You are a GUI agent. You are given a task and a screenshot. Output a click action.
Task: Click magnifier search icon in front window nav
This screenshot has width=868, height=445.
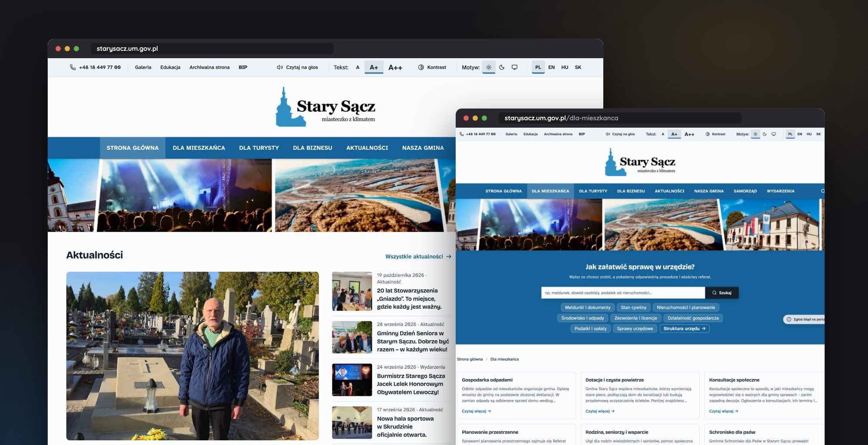822,191
